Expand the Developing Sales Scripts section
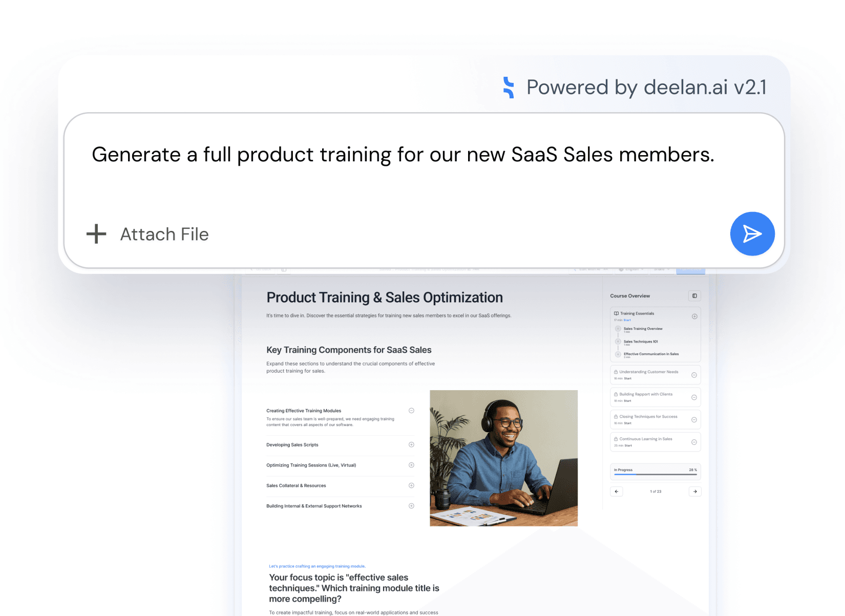 coord(411,444)
